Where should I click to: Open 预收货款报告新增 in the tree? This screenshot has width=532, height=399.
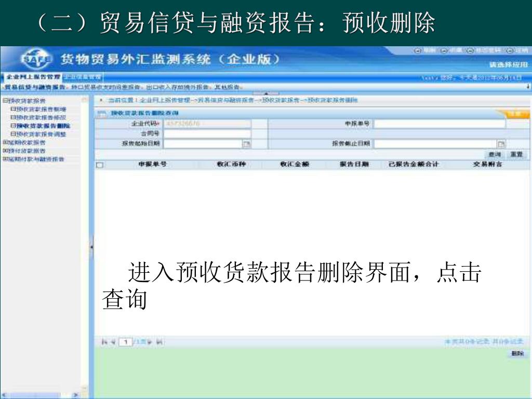[x=41, y=109]
